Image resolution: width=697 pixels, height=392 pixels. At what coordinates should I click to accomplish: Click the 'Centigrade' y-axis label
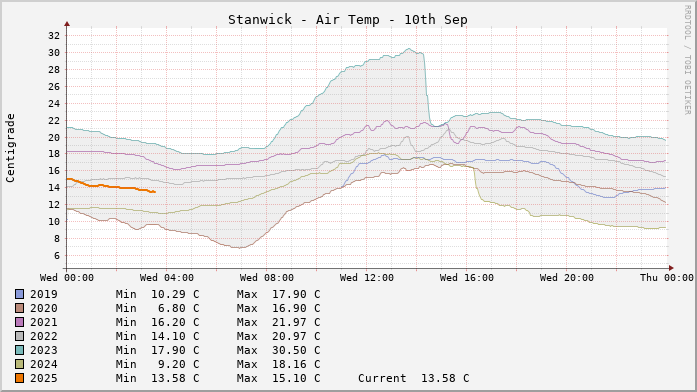(x=10, y=148)
